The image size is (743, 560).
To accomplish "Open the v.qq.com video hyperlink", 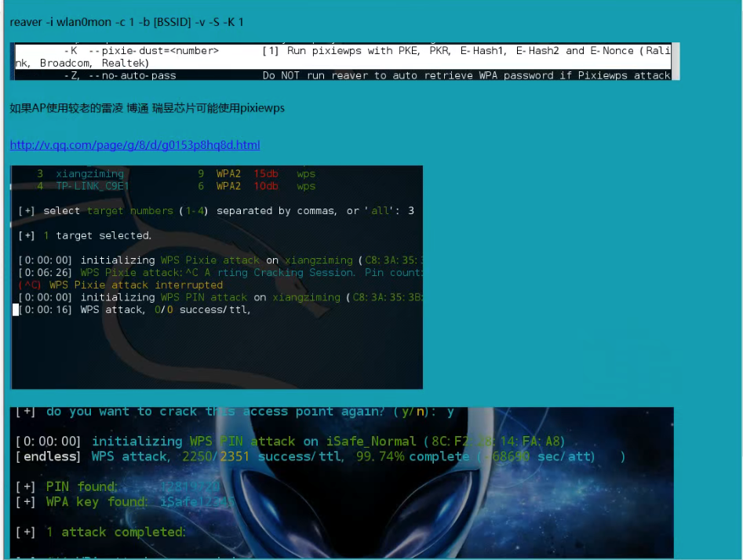I will click(135, 145).
